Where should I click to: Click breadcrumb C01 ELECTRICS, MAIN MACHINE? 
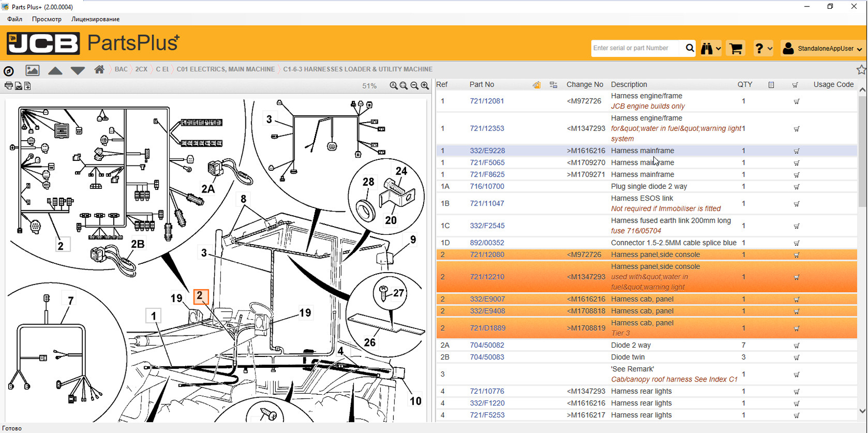point(225,69)
